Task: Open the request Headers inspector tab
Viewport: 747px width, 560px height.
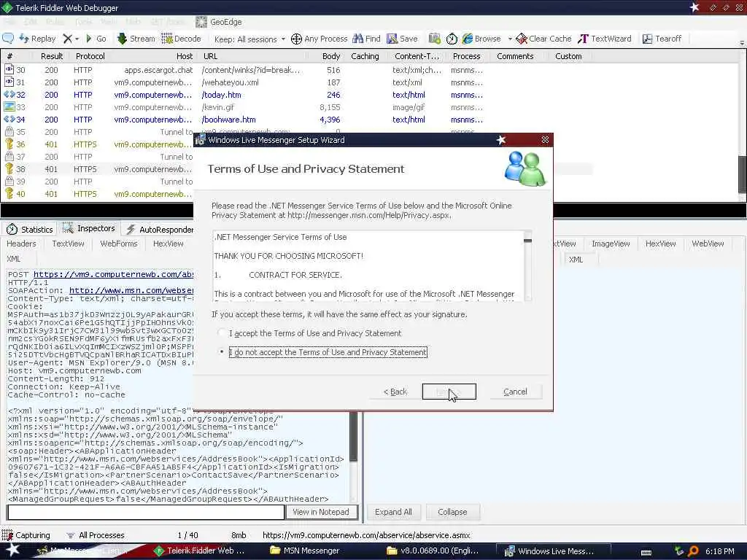Action: [21, 244]
